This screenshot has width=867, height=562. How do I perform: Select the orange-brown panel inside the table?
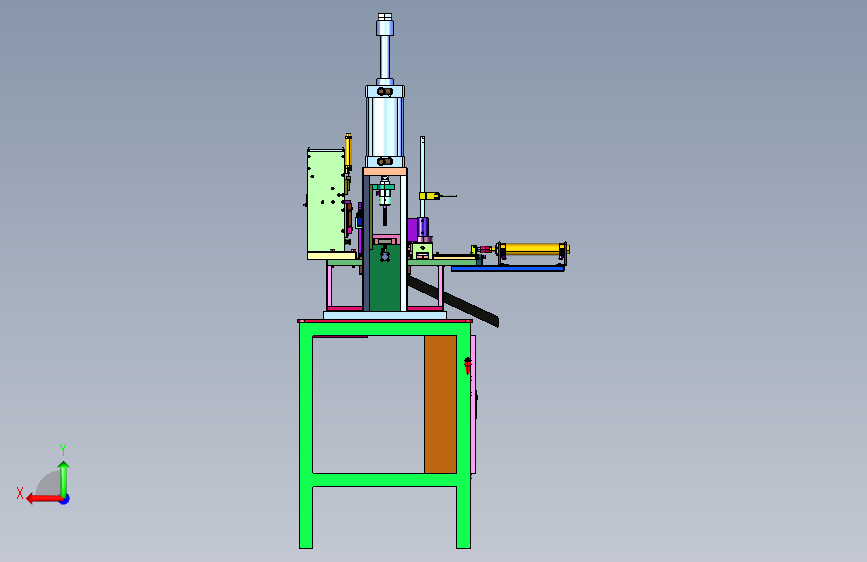pyautogui.click(x=440, y=404)
